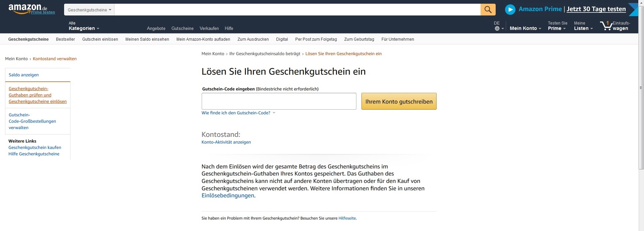The image size is (644, 231).
Task: Open the Mein Konto dropdown
Action: [x=525, y=28]
